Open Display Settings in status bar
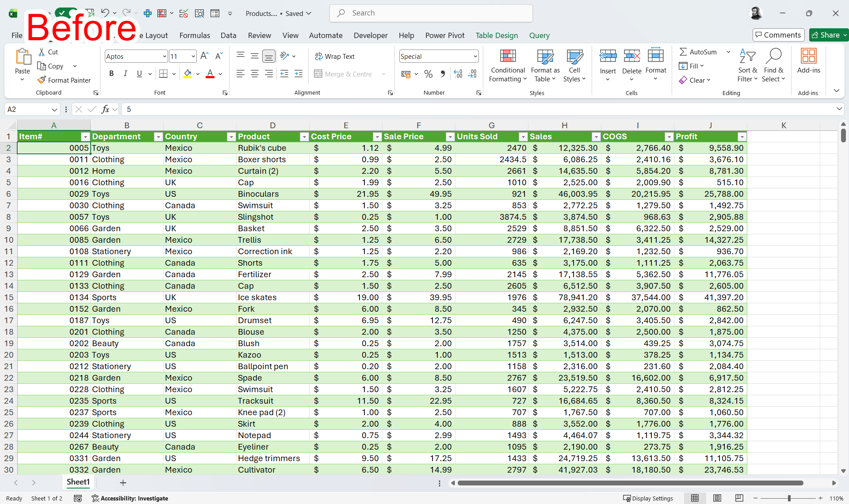 (648, 498)
